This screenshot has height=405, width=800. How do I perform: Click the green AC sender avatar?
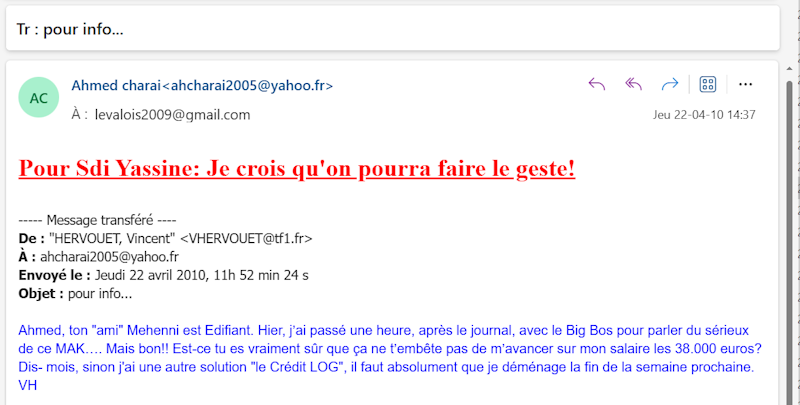tap(38, 98)
